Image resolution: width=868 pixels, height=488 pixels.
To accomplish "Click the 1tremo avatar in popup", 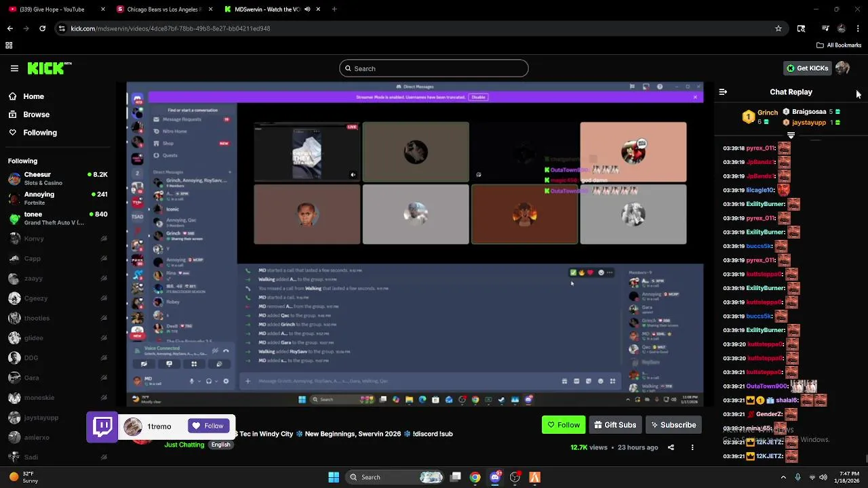I will pos(133,426).
